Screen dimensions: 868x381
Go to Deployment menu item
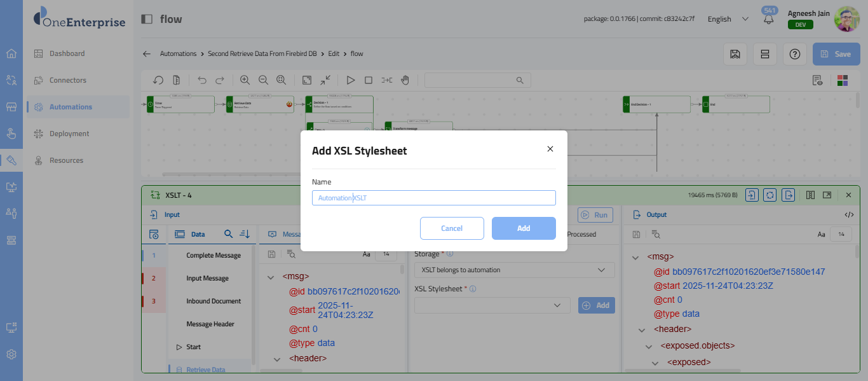click(x=69, y=134)
